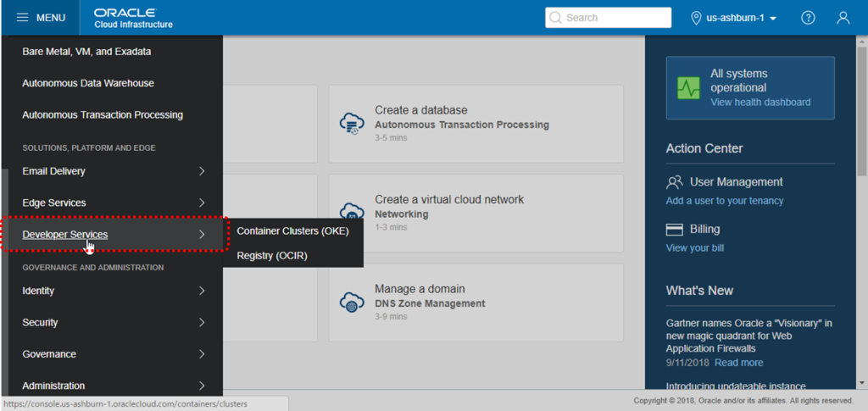Open the us-ashburn-1 region dropdown
Image resolution: width=868 pixels, height=411 pixels.
click(734, 18)
